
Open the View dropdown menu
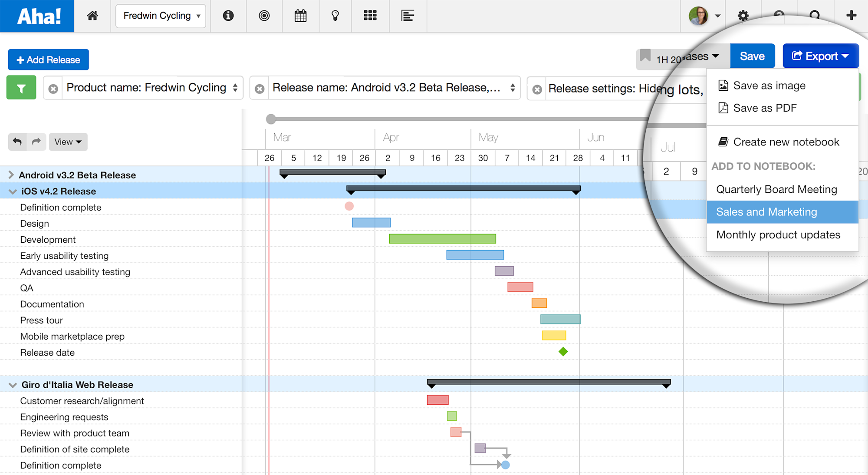click(68, 142)
